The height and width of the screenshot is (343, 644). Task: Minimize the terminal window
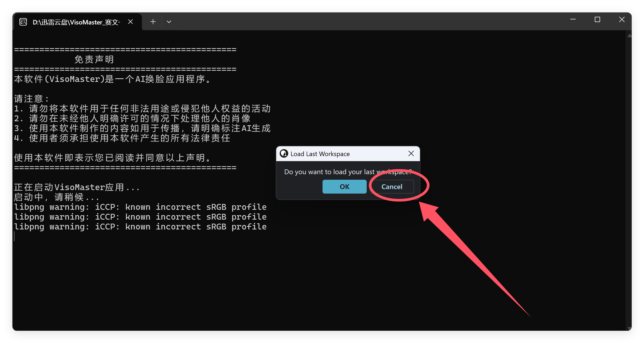click(573, 19)
